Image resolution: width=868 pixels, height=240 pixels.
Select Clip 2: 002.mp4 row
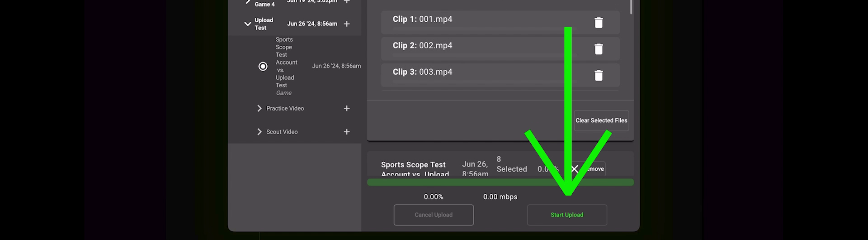click(x=500, y=48)
